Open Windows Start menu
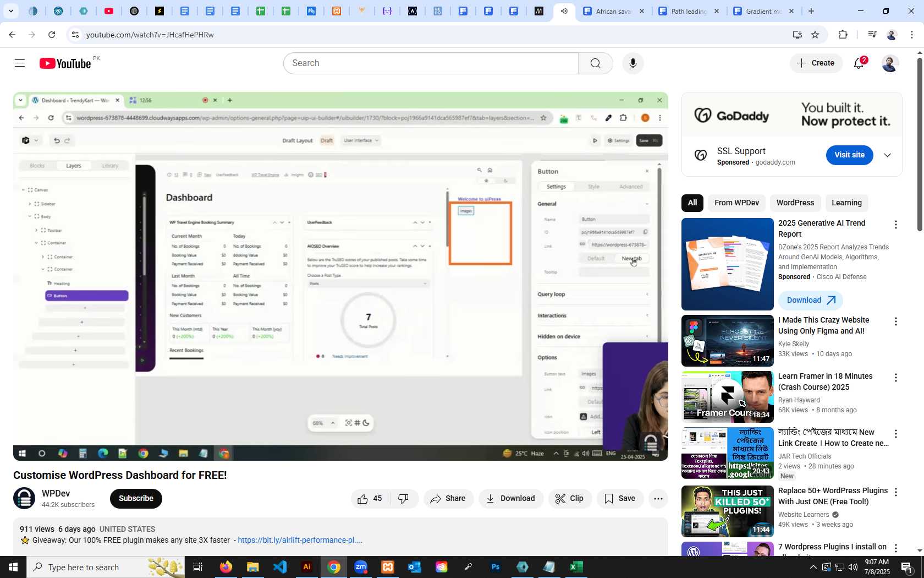 point(13,567)
